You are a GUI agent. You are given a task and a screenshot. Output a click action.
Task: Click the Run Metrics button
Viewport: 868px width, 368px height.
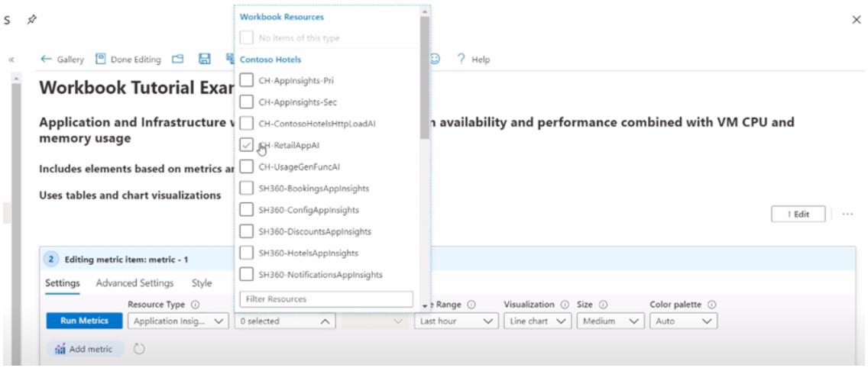tap(84, 321)
